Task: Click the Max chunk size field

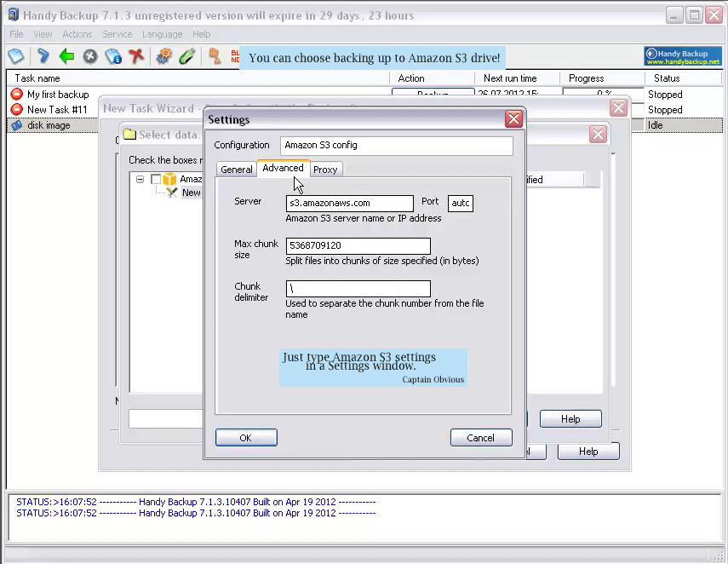Action: pos(358,246)
